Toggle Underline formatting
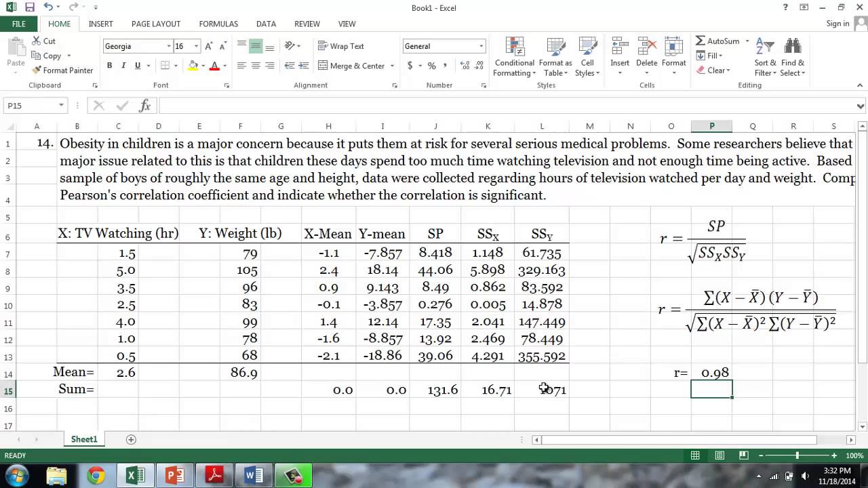Screen dimensions: 868x488 [138, 66]
